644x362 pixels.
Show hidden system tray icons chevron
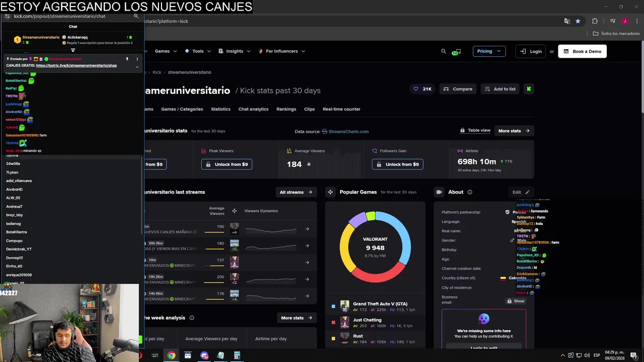(562, 355)
